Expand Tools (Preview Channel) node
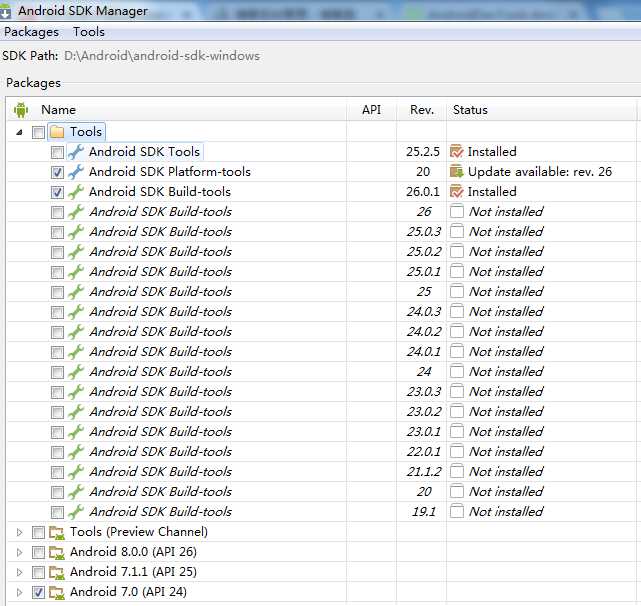This screenshot has height=606, width=641. (19, 532)
